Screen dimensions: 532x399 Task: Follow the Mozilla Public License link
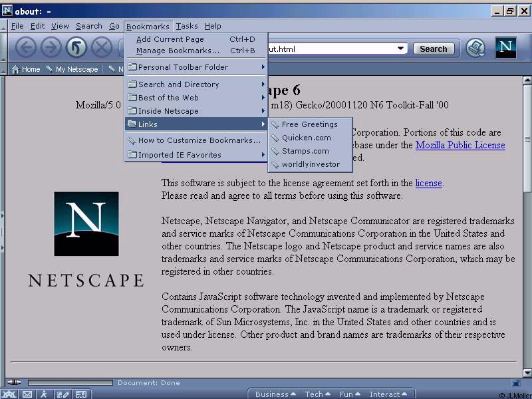point(460,145)
